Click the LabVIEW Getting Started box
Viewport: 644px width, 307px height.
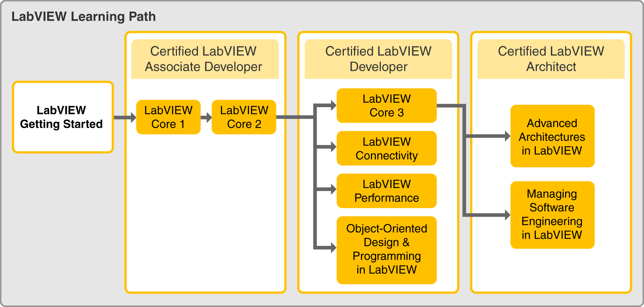[63, 117]
